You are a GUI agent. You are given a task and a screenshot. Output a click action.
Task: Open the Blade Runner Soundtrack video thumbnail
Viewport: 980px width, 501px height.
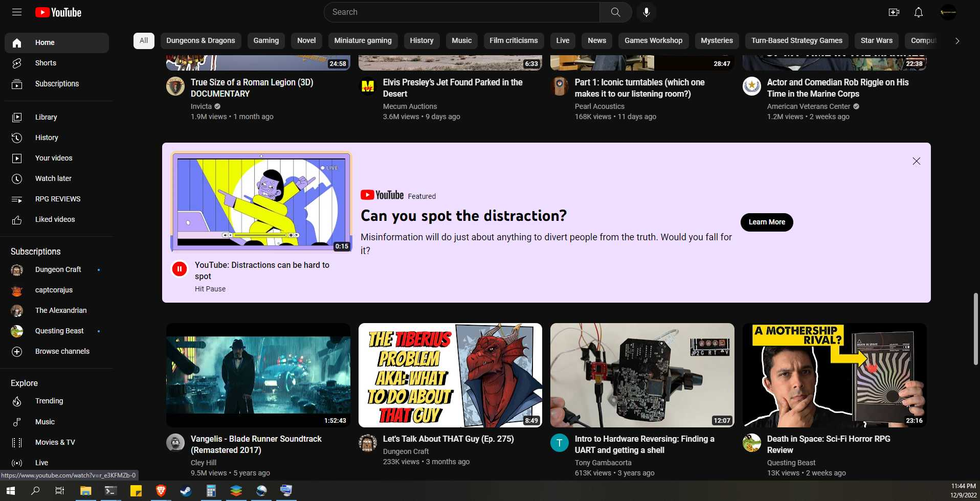click(x=258, y=375)
